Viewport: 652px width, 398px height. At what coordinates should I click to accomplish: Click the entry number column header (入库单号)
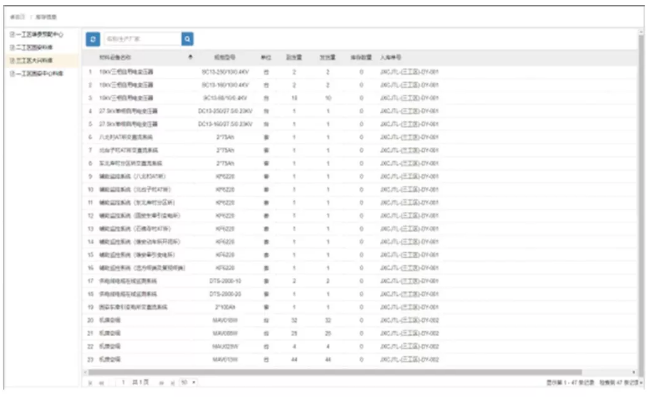click(x=390, y=57)
